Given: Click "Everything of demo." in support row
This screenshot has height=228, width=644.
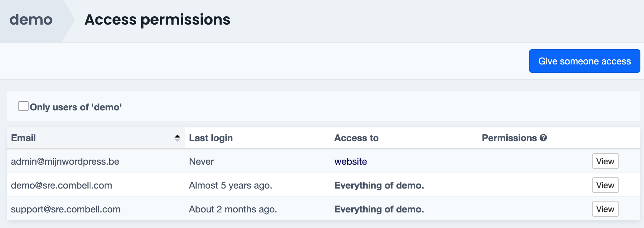Looking at the screenshot, I should [x=379, y=209].
